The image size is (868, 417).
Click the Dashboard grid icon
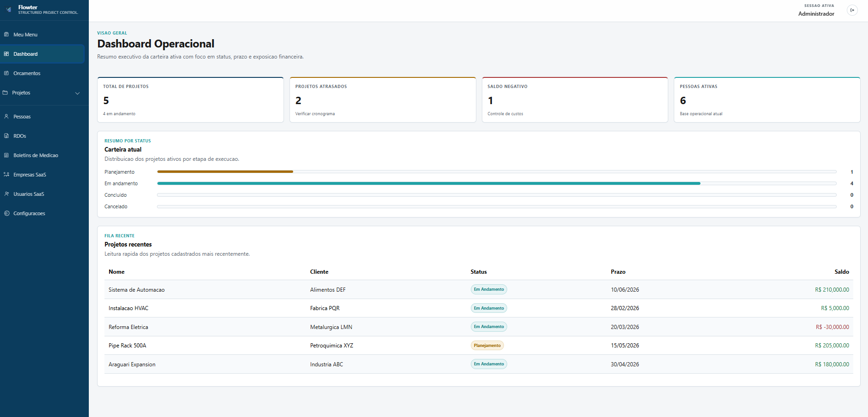tap(6, 54)
